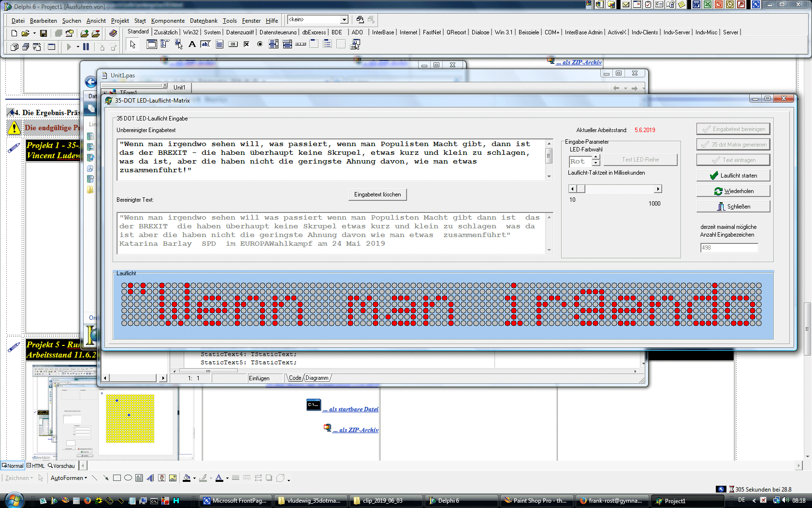Click right arrow of Taktzeit scrollbar
The width and height of the screenshot is (812, 508).
click(x=658, y=189)
